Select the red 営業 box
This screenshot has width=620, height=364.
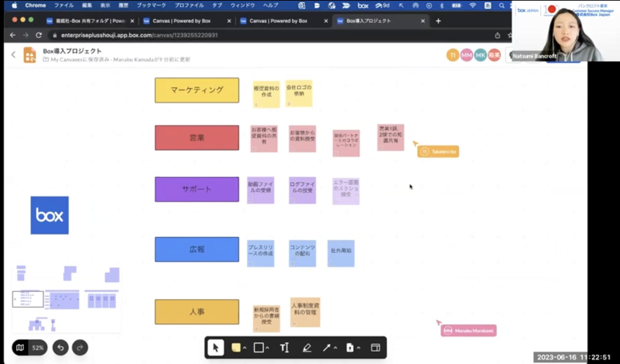[x=197, y=138]
